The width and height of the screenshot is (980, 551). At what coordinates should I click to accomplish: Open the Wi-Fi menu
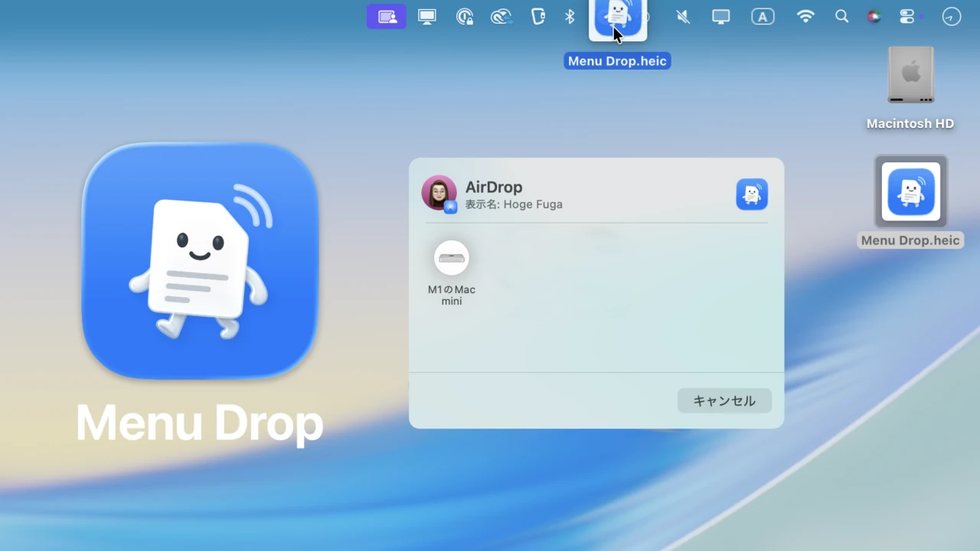pos(805,17)
